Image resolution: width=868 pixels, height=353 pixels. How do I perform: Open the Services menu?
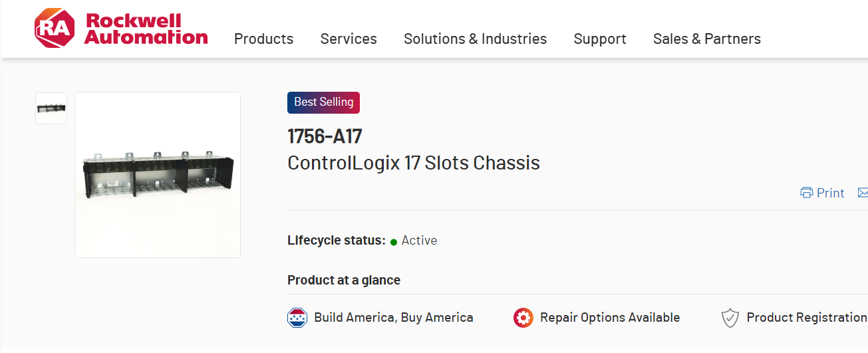pos(349,39)
